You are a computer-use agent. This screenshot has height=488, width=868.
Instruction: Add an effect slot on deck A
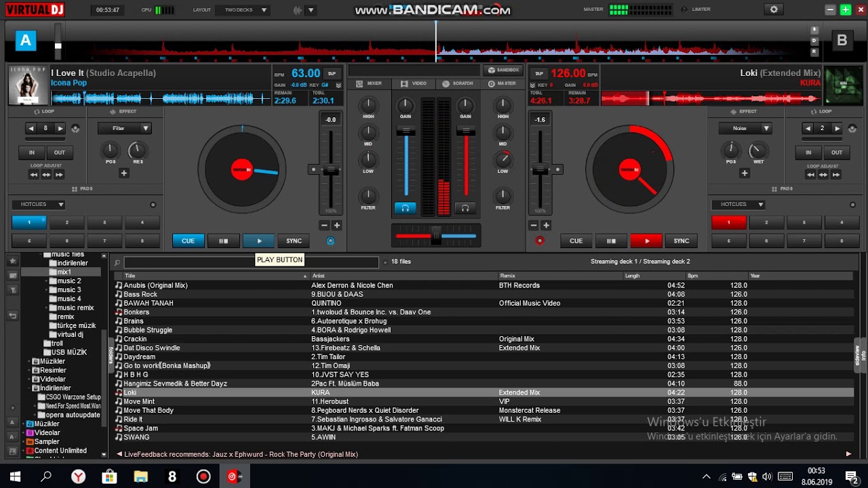click(124, 173)
